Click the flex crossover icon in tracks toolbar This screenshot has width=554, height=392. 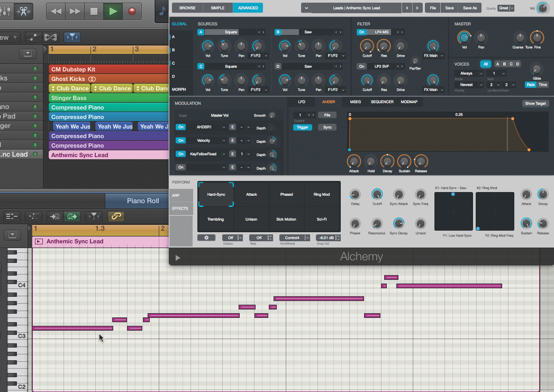click(50, 37)
